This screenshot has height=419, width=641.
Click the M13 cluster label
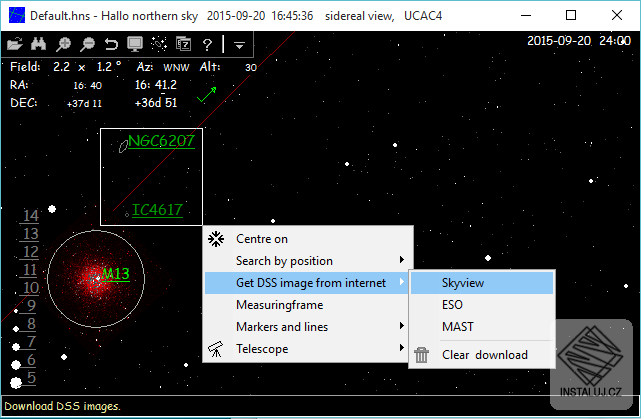click(x=115, y=274)
